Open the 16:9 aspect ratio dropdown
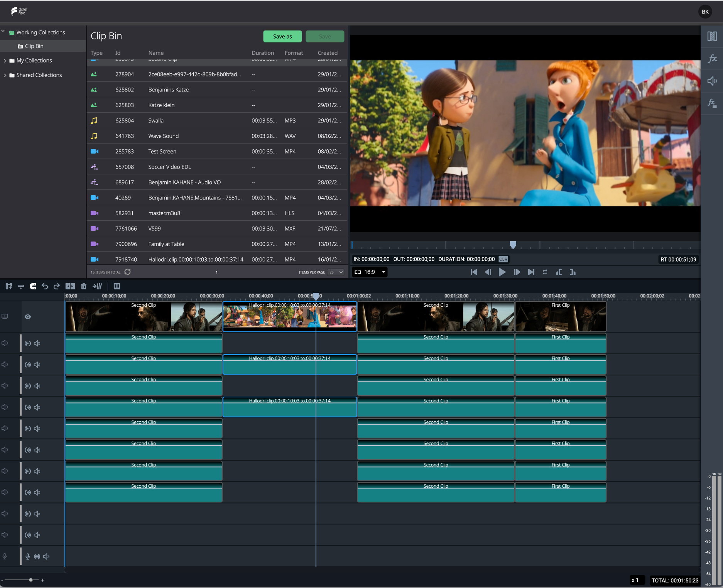The width and height of the screenshot is (723, 588). 370,272
